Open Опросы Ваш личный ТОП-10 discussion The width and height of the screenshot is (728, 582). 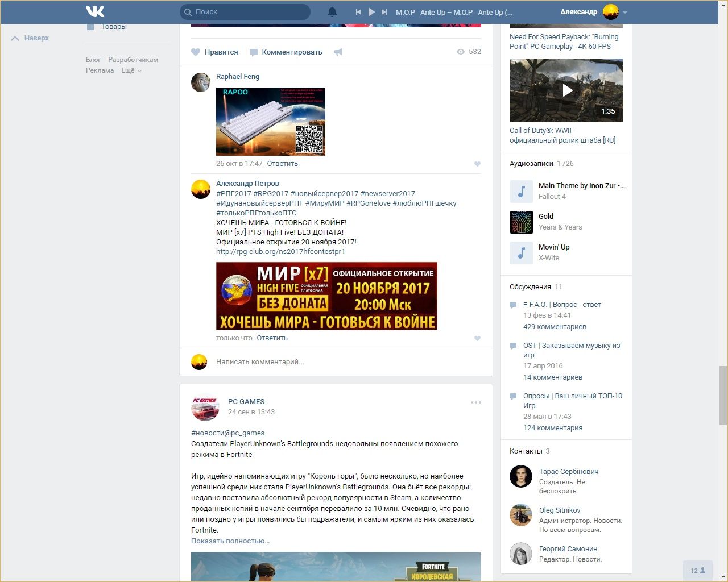(573, 401)
